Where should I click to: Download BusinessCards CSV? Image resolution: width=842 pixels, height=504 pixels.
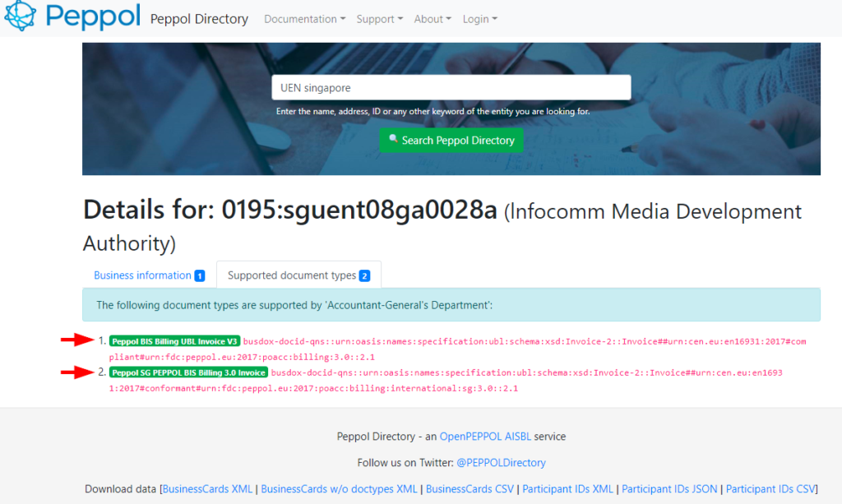[470, 489]
